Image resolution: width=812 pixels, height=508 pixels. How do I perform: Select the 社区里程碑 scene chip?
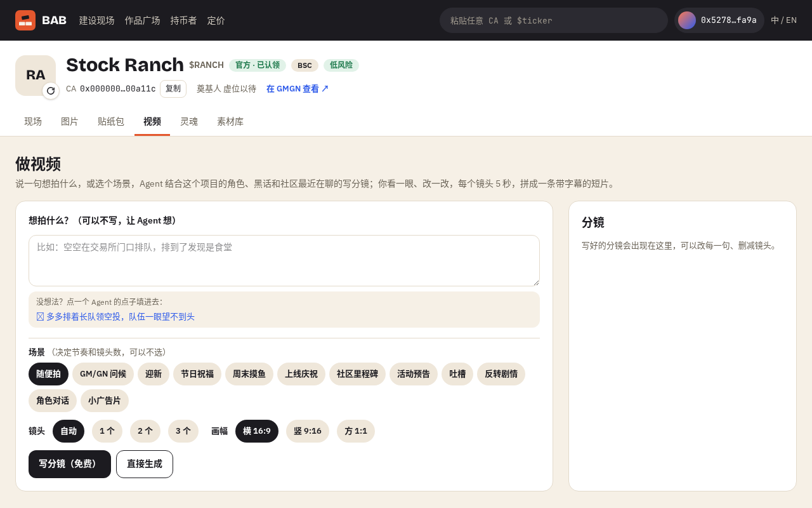click(357, 374)
